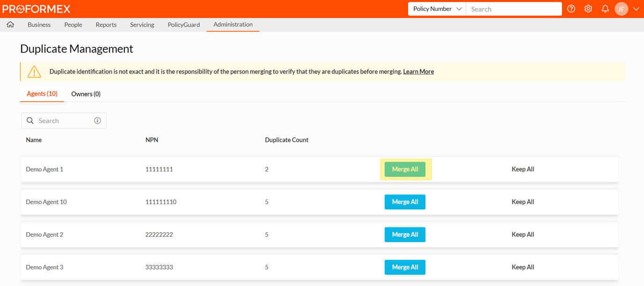Click Merge All for Demo Agent 1
The image size is (644, 286).
coord(405,169)
